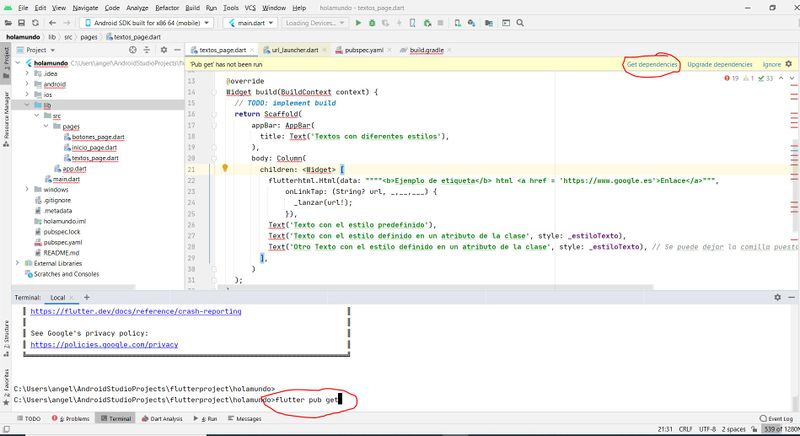Expand the ios folder
The height and width of the screenshot is (436, 800).
click(x=27, y=95)
